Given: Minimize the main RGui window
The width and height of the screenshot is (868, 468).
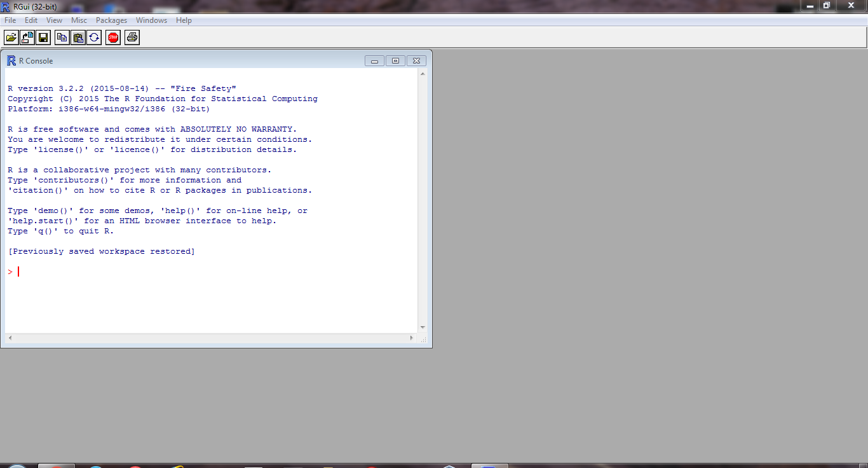Looking at the screenshot, I should [810, 5].
